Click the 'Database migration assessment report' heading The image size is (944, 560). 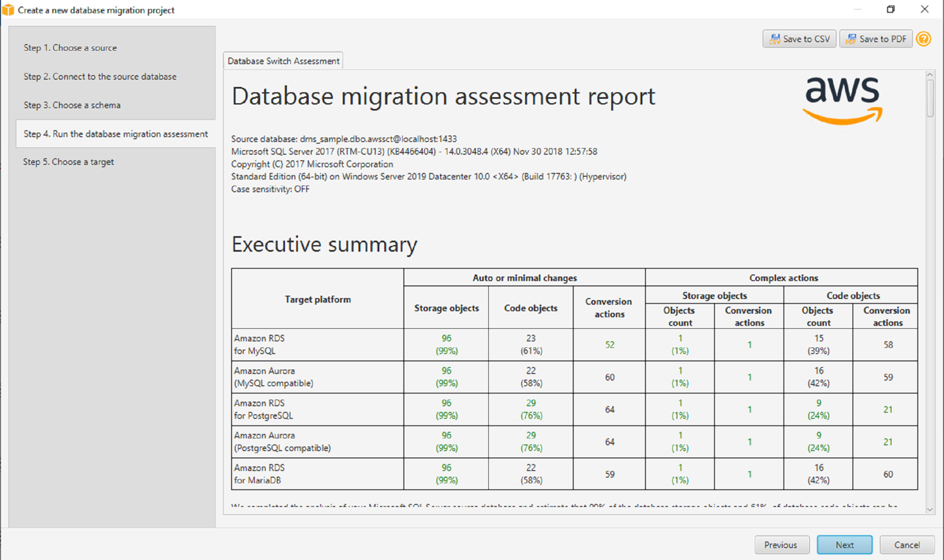(443, 96)
